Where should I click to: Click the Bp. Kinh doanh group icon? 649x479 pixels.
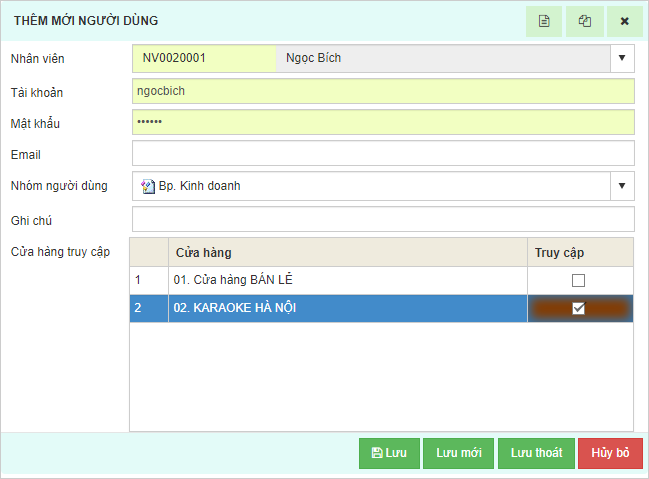(x=148, y=186)
